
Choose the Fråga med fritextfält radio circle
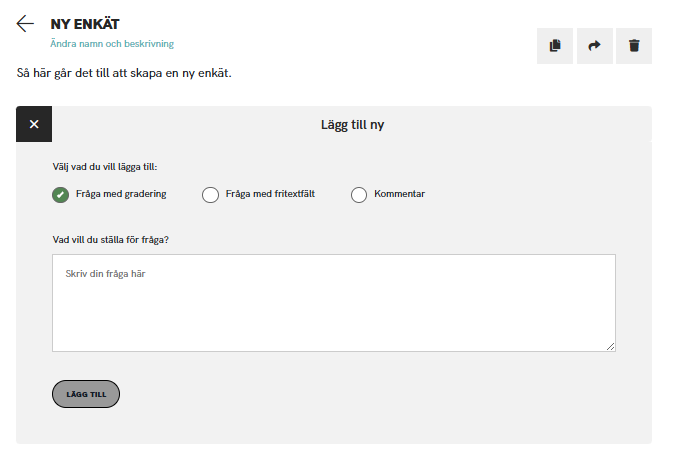(x=210, y=195)
